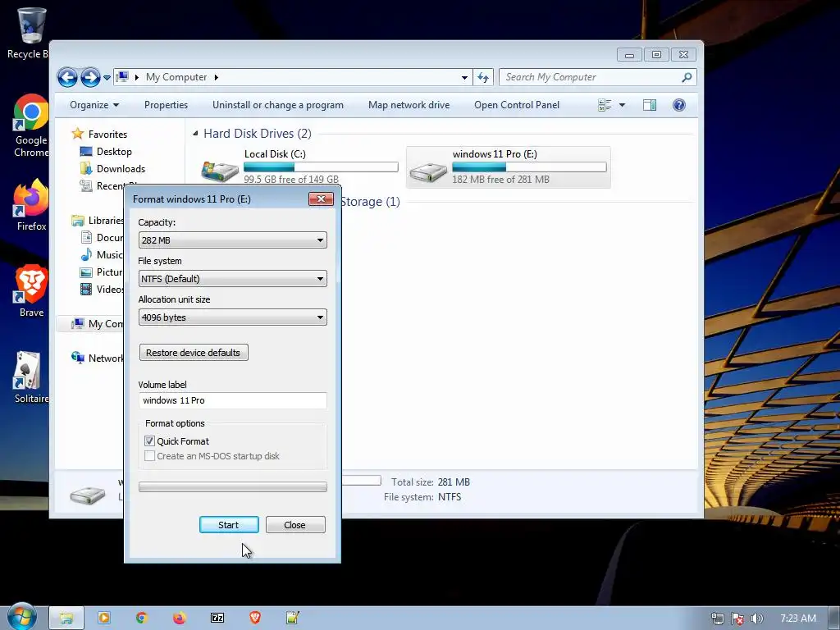The image size is (840, 630).
Task: Click 7-Zip icon in the taskbar
Action: 217,618
